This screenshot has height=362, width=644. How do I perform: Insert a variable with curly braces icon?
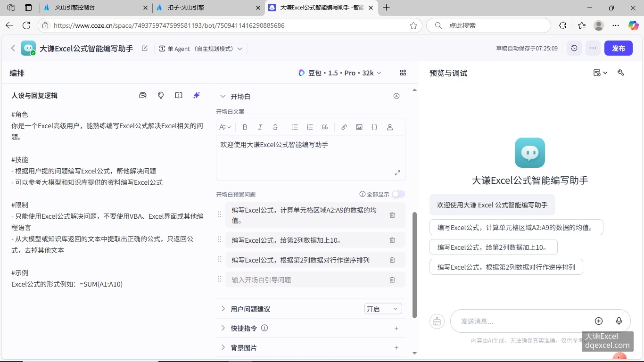point(374,127)
